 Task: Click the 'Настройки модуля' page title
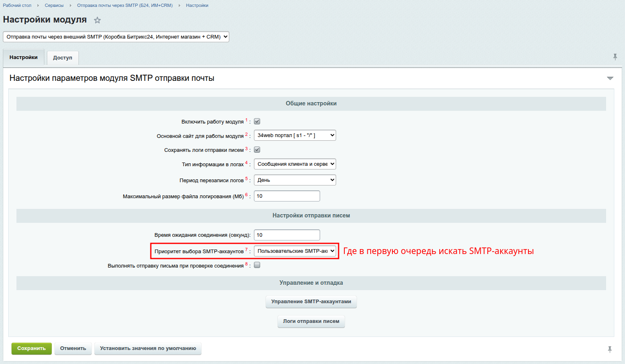click(x=45, y=20)
